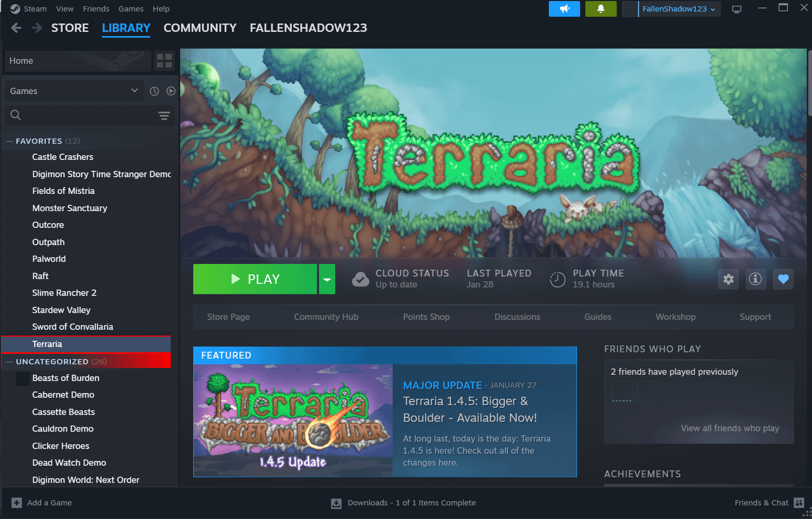Click the vertical scrollbar on the right
Image resolution: width=812 pixels, height=519 pixels.
[809, 84]
